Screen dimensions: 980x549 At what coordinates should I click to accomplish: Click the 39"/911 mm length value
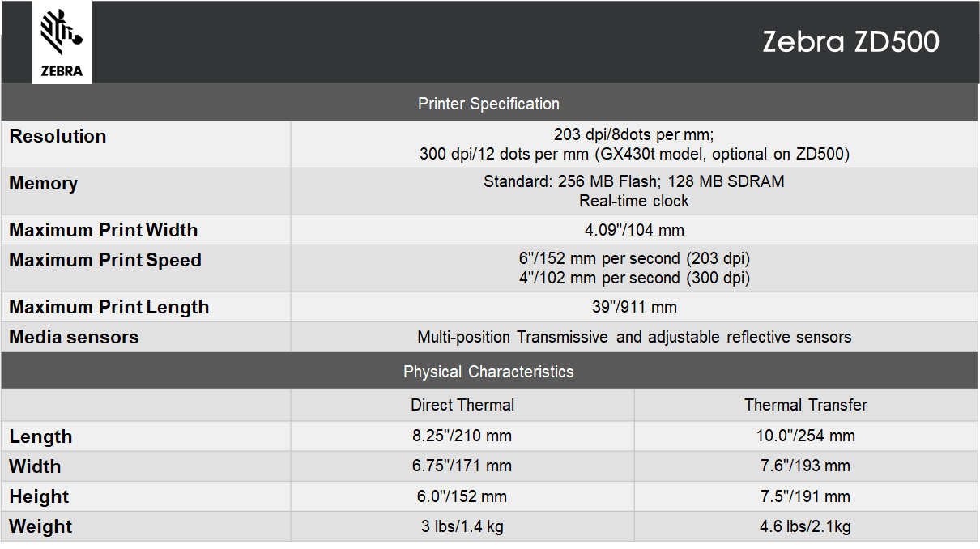pos(634,307)
